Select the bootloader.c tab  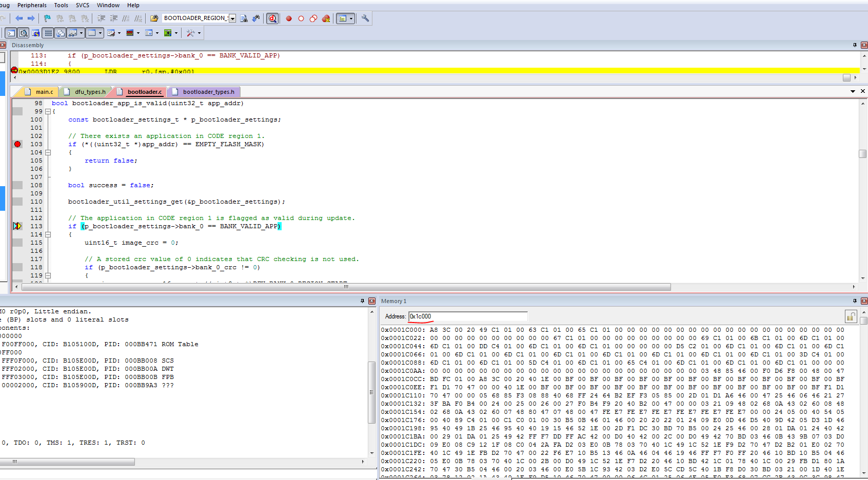coord(140,92)
